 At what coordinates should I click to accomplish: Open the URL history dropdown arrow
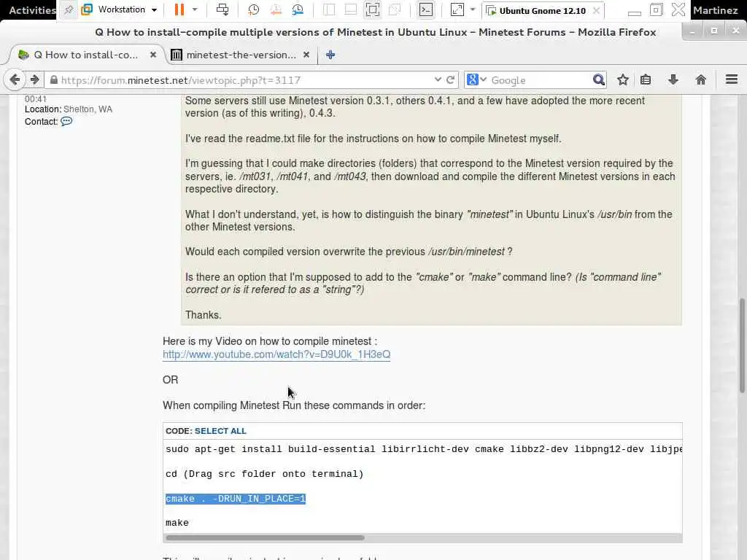coord(438,79)
